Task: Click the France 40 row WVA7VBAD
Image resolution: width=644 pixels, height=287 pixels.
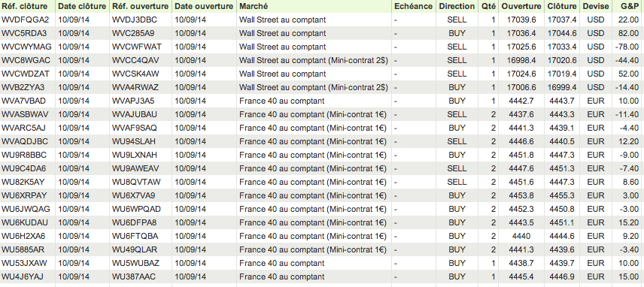Action: click(322, 101)
